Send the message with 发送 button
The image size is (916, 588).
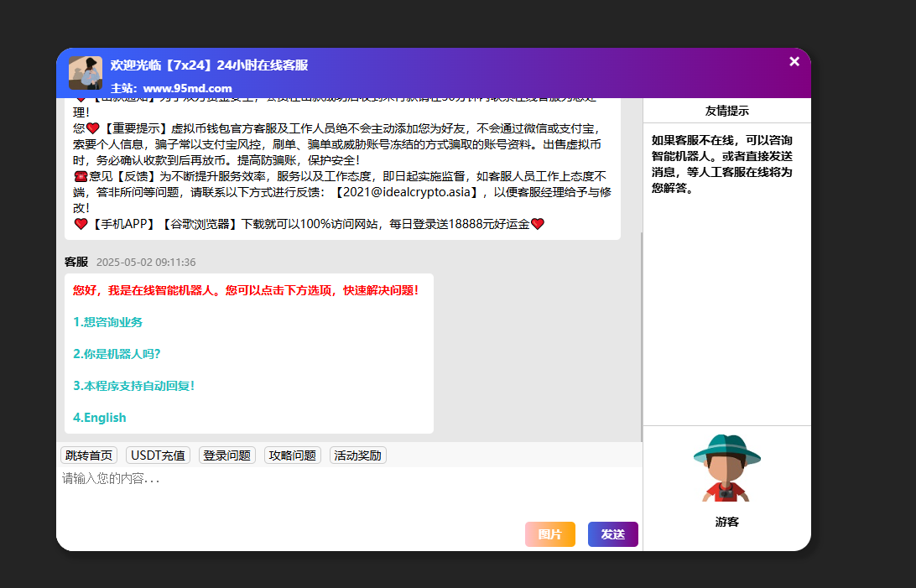click(x=612, y=534)
